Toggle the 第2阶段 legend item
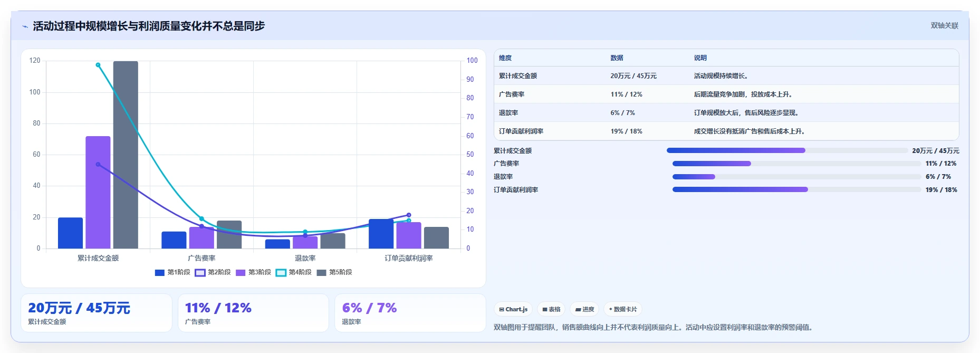980x353 pixels. pyautogui.click(x=213, y=272)
